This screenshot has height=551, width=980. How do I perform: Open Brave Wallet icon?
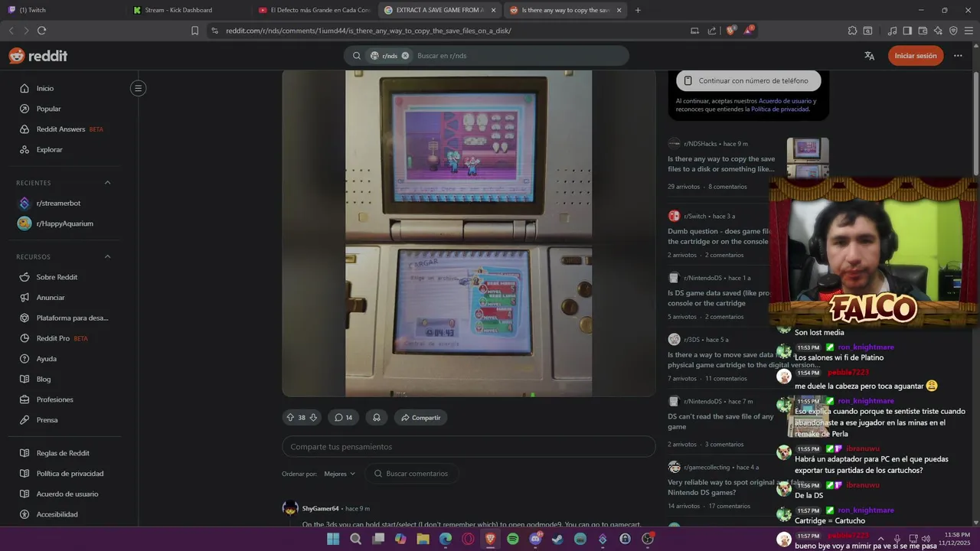click(923, 31)
